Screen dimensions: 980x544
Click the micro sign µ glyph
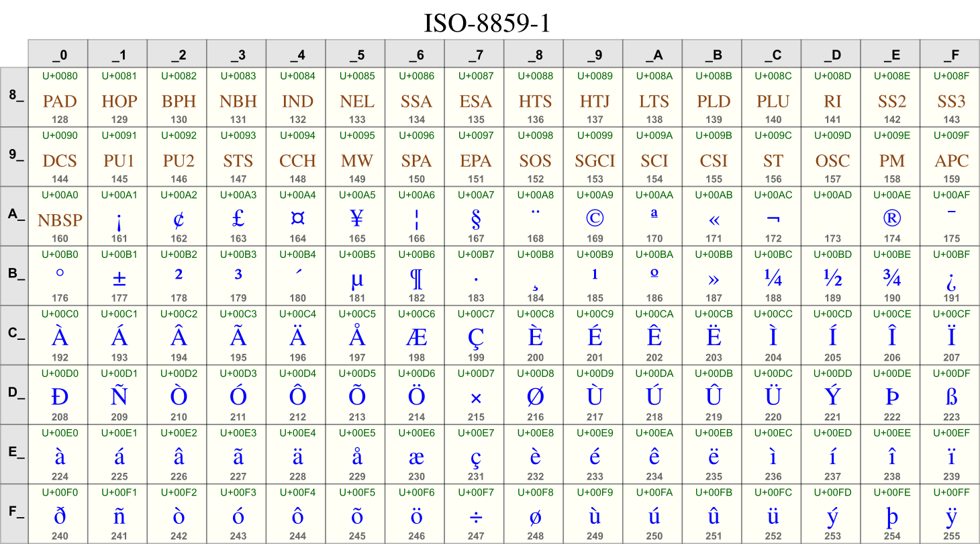[x=357, y=278]
